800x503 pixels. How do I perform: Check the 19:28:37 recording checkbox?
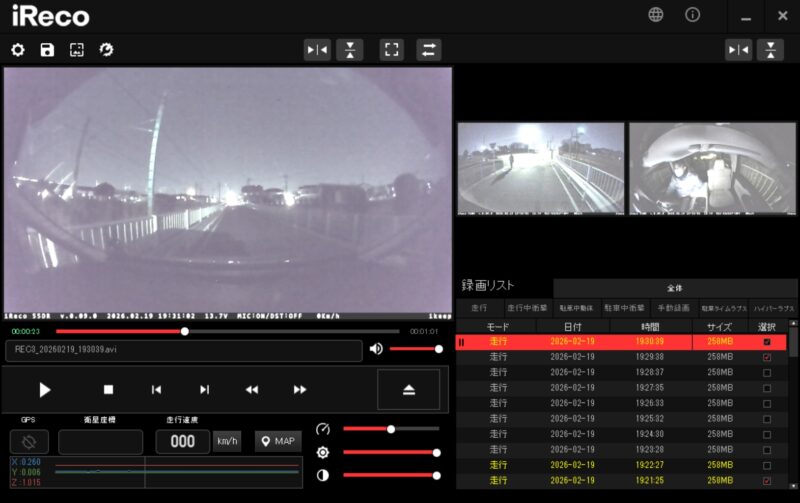(767, 372)
